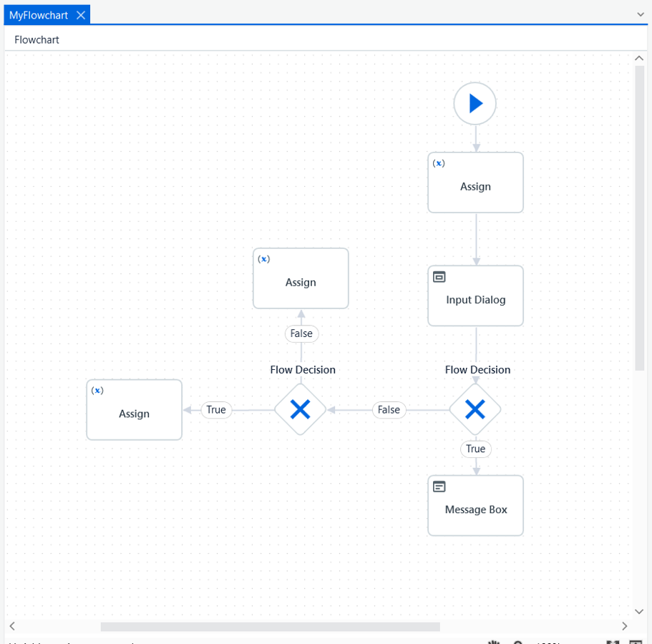Screen dimensions: 652x644
Task: Switch to the MyFlowchart tab
Action: (x=39, y=15)
